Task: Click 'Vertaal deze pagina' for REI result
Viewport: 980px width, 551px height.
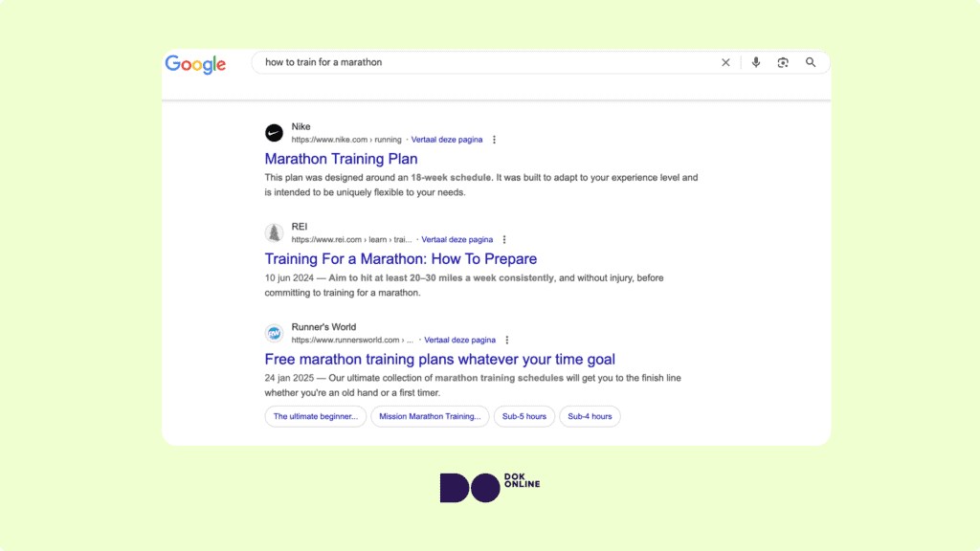Action: click(x=457, y=240)
